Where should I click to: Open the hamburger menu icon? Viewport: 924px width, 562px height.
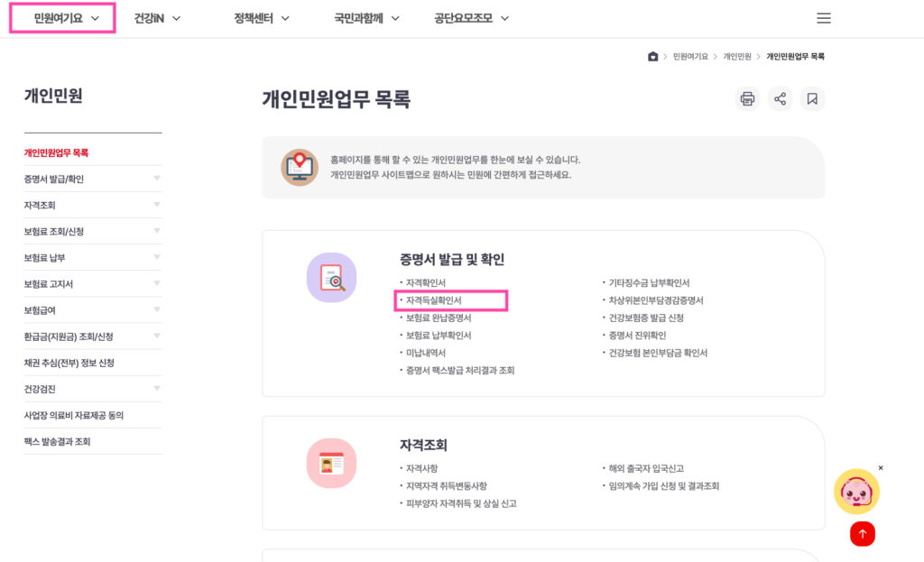823,18
